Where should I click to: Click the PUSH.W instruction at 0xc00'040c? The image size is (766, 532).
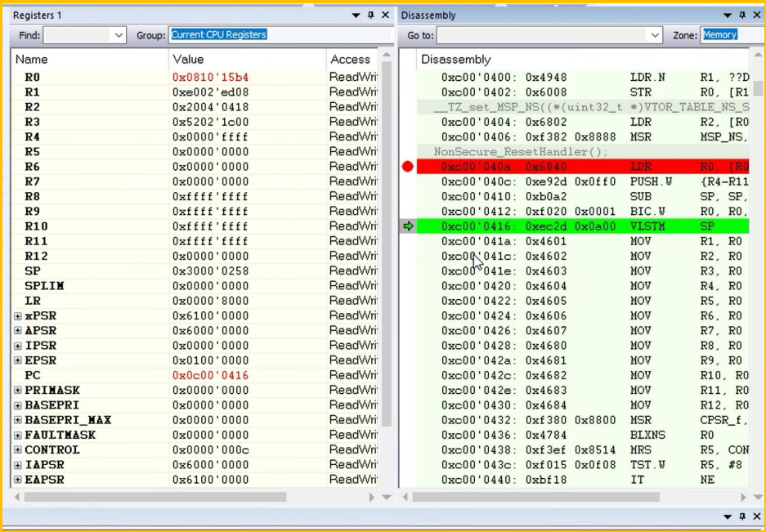(583, 181)
